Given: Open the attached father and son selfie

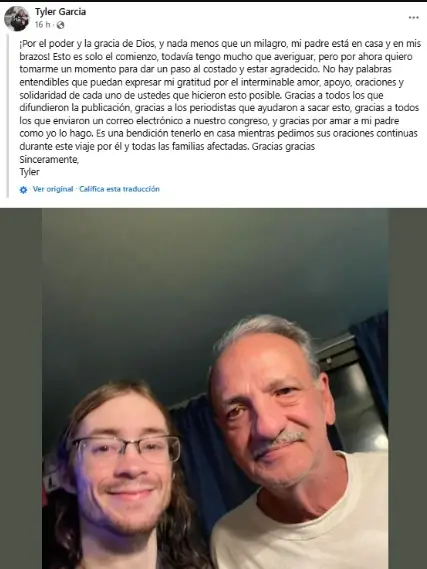Looking at the screenshot, I should 215,388.
